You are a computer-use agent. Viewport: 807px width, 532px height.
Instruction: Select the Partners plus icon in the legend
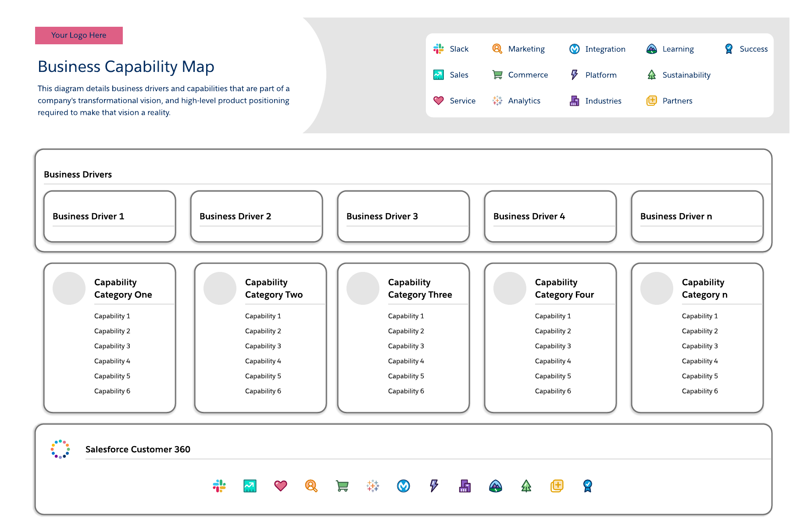click(x=652, y=101)
